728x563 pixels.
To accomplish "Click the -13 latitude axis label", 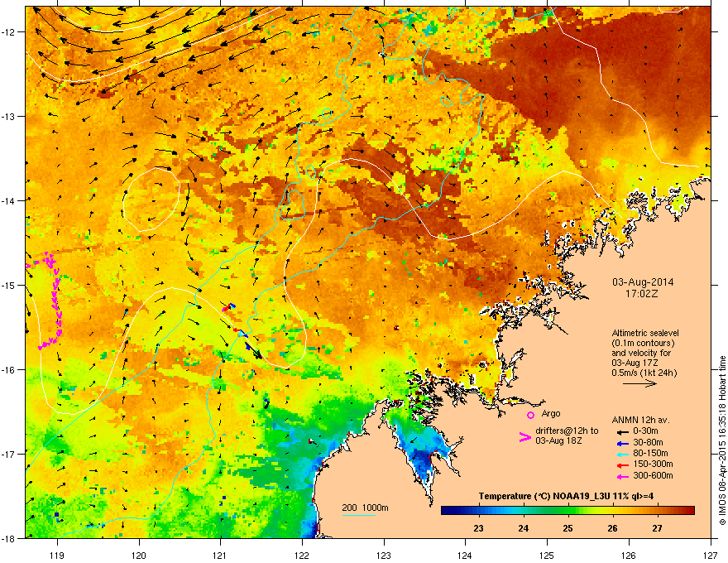I will point(9,116).
